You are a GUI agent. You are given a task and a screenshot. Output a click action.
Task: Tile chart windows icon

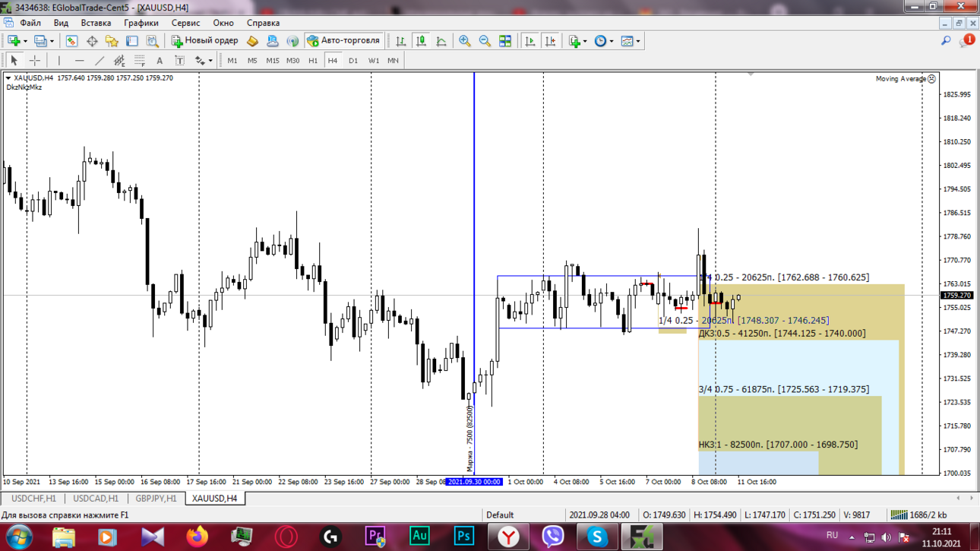click(505, 41)
